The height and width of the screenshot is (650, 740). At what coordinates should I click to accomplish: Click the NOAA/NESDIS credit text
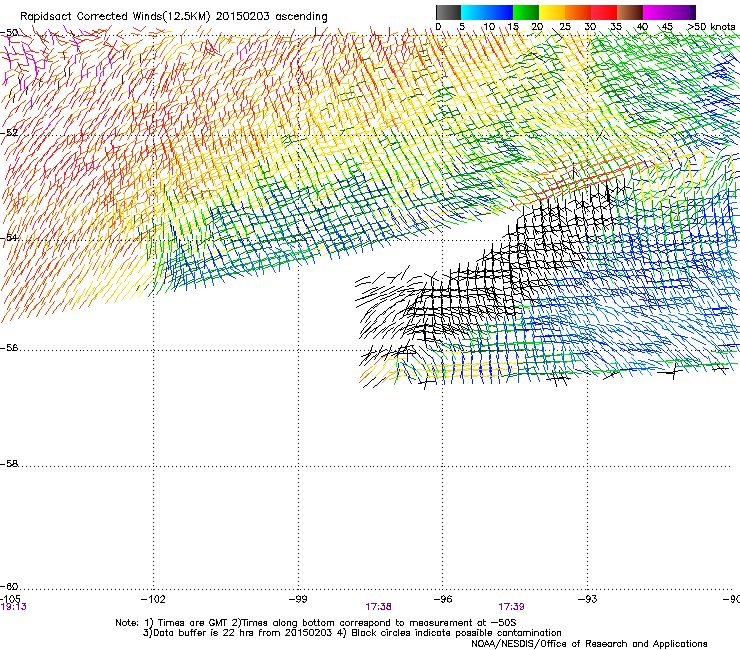coord(589,644)
